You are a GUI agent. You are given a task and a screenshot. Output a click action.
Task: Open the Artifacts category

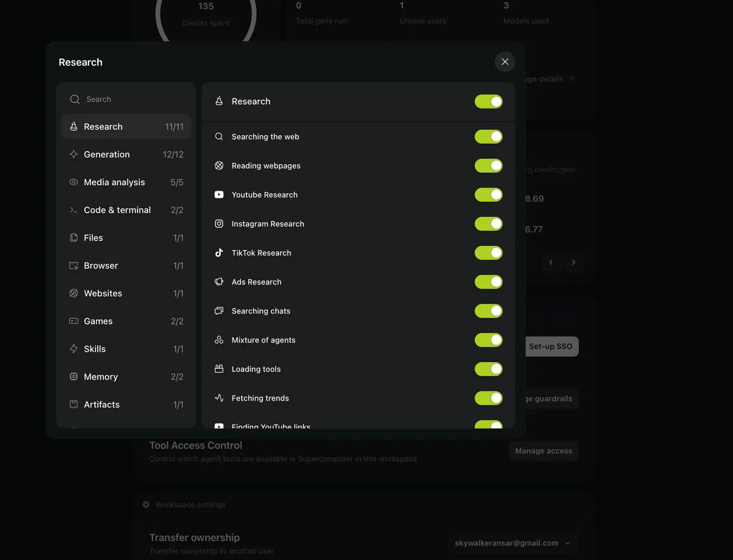click(x=126, y=404)
